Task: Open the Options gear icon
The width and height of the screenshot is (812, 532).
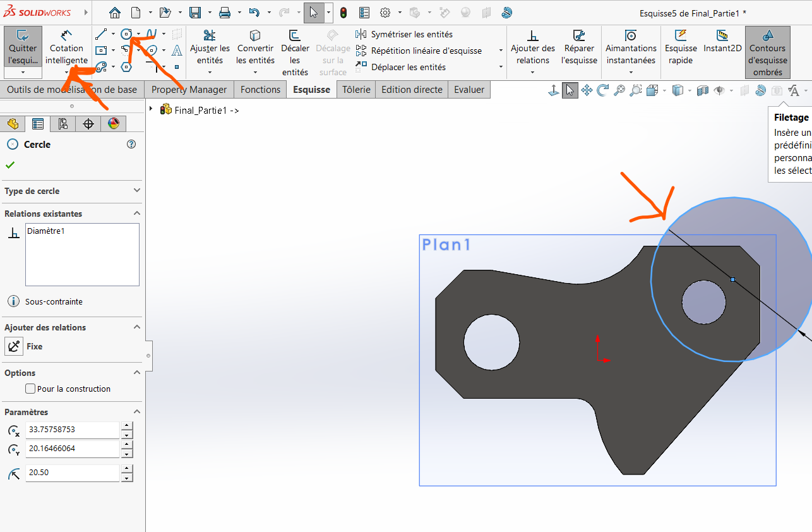Action: point(385,13)
